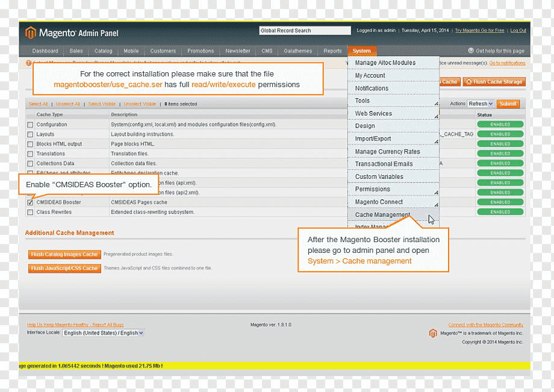Viewport: 554px width, 392px height.
Task: Click ENABLED status badge for CMSIDEAS Booster
Action: [x=500, y=202]
